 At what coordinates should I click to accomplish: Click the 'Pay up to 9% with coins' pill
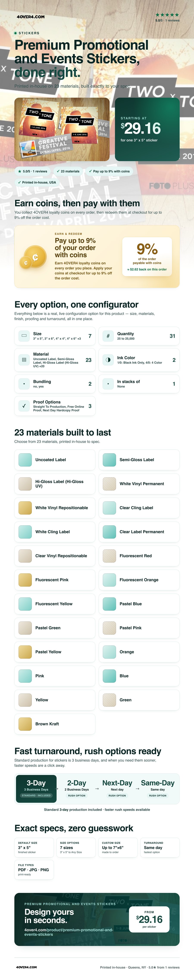point(109,171)
